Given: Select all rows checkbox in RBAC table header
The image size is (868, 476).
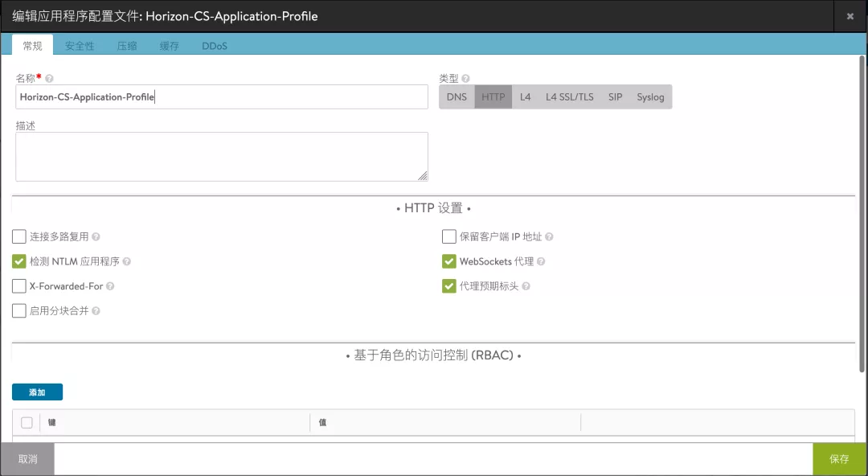Looking at the screenshot, I should point(27,423).
